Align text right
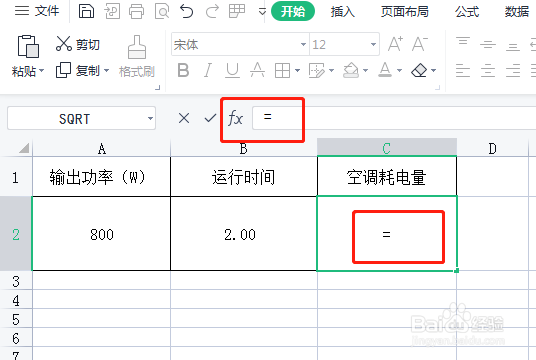 tap(513, 70)
